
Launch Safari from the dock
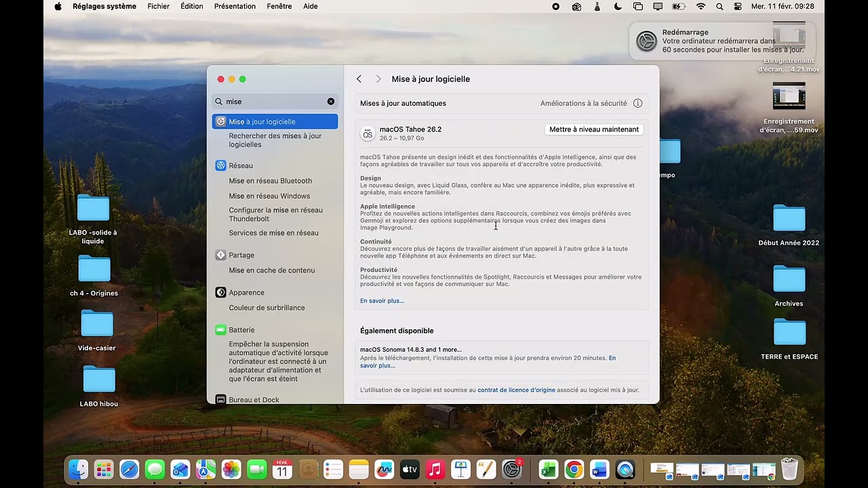[130, 469]
